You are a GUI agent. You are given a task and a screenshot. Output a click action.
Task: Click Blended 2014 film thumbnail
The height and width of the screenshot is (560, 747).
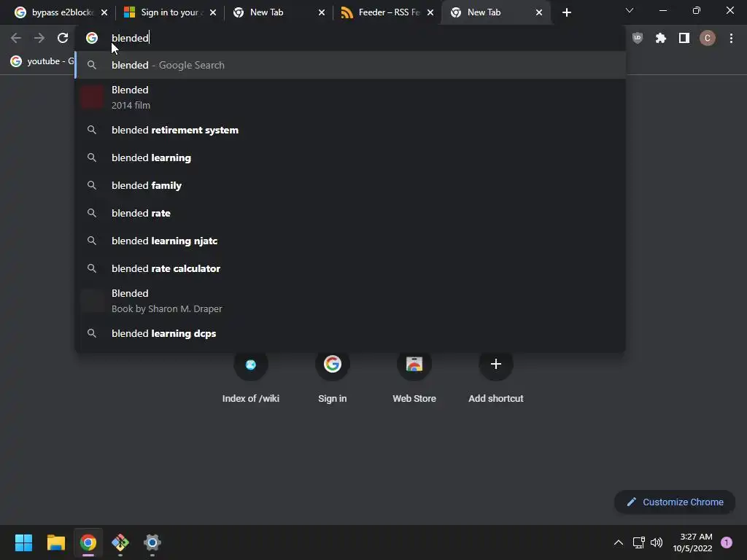[x=92, y=97]
